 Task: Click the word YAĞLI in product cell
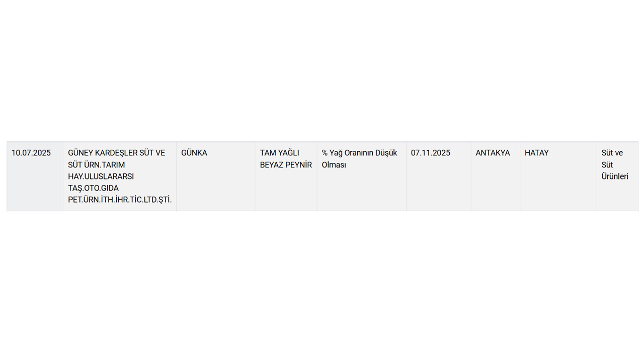tap(288, 153)
